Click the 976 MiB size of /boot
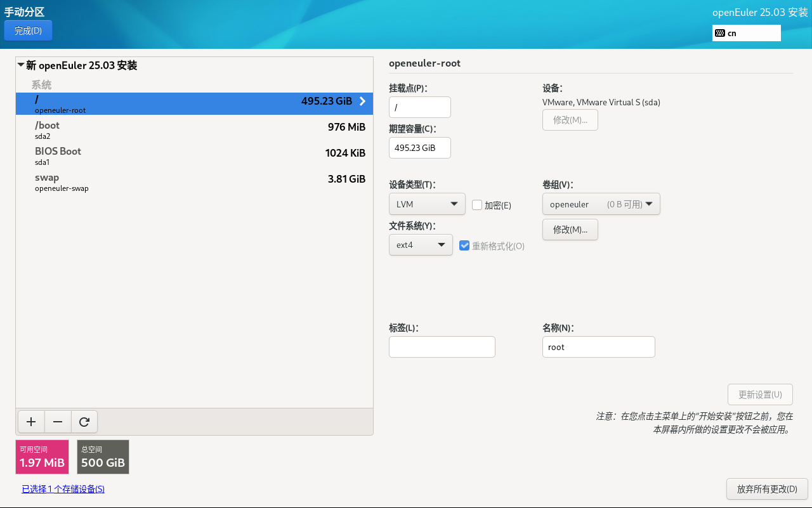The width and height of the screenshot is (812, 508). [x=346, y=127]
